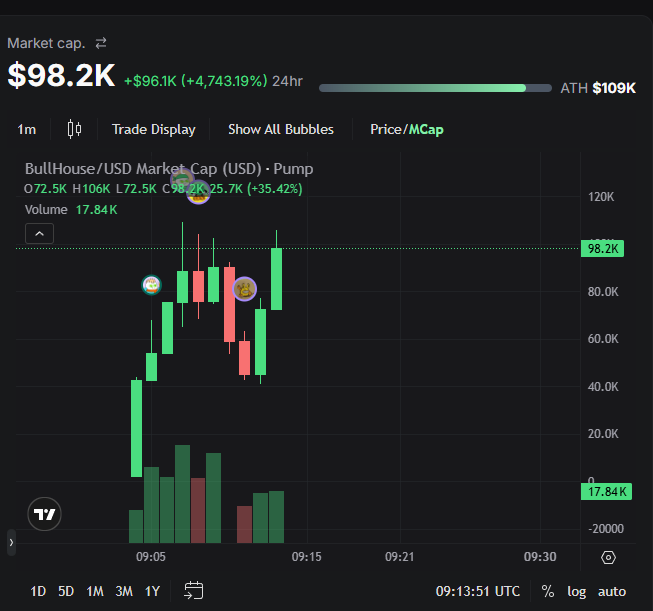Open the 09:13:51 UTC timezone menu

[478, 591]
